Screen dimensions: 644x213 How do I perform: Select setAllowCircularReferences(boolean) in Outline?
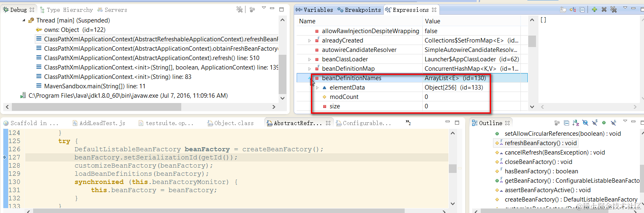558,134
